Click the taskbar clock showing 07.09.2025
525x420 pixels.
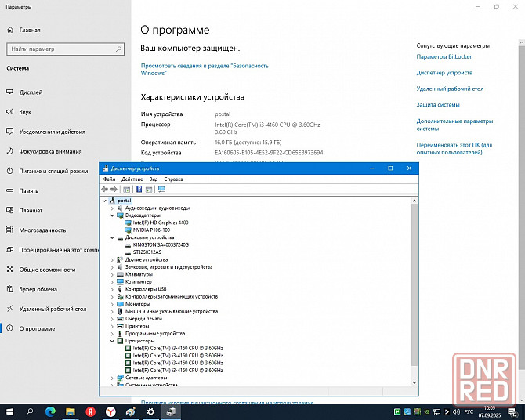(490, 412)
